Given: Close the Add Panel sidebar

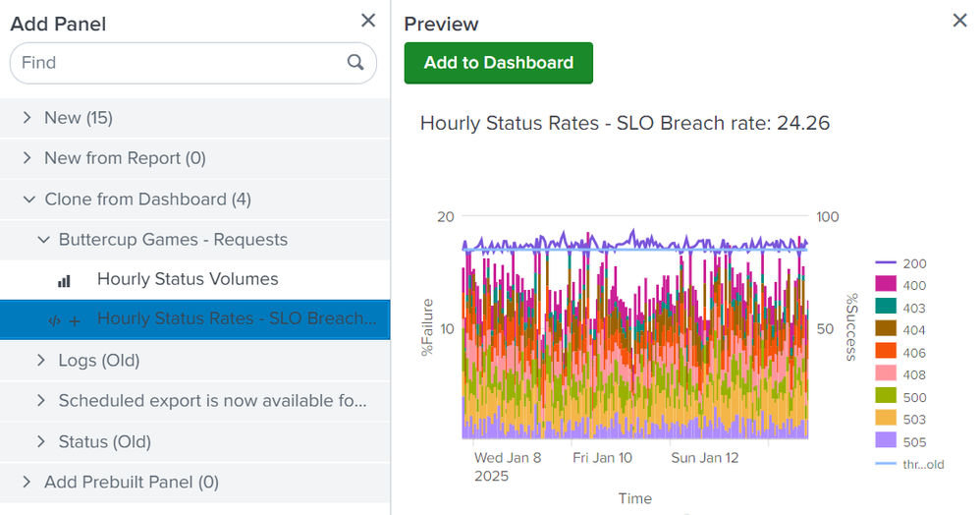Looking at the screenshot, I should click(x=368, y=21).
